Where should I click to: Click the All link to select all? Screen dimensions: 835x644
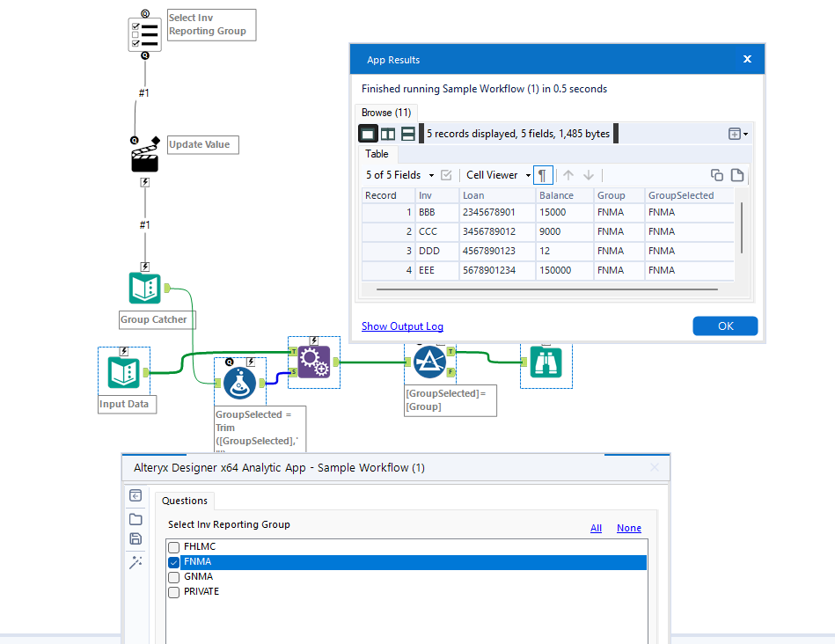click(x=596, y=528)
